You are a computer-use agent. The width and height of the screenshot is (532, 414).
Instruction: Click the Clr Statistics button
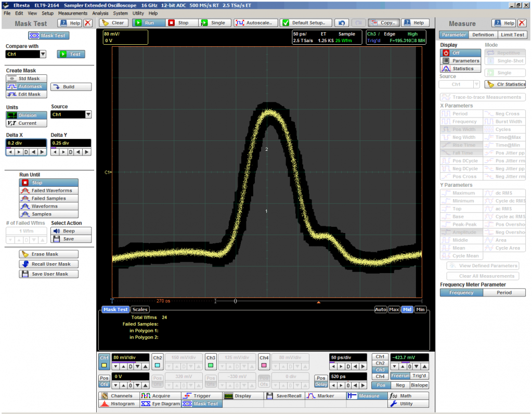click(x=505, y=84)
